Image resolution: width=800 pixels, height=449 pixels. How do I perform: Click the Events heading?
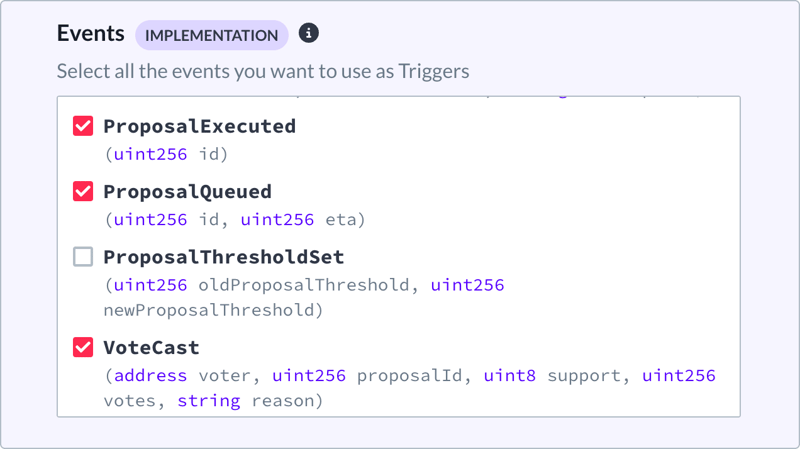pyautogui.click(x=91, y=33)
